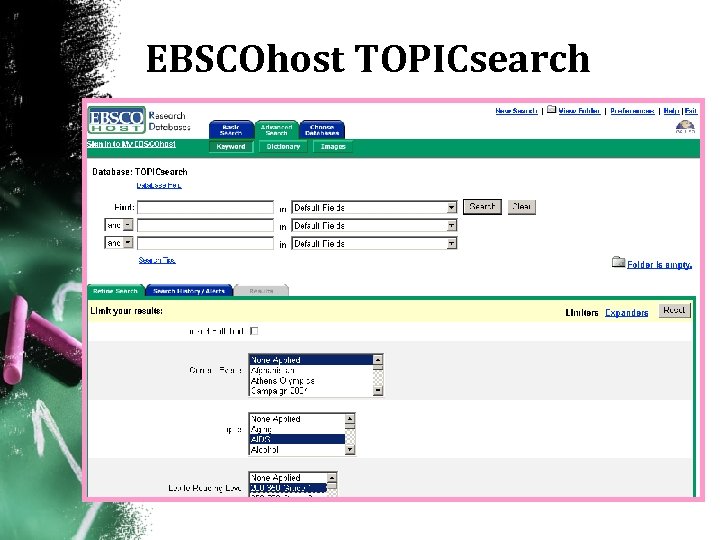
Task: Click the New Search link
Action: 517,111
